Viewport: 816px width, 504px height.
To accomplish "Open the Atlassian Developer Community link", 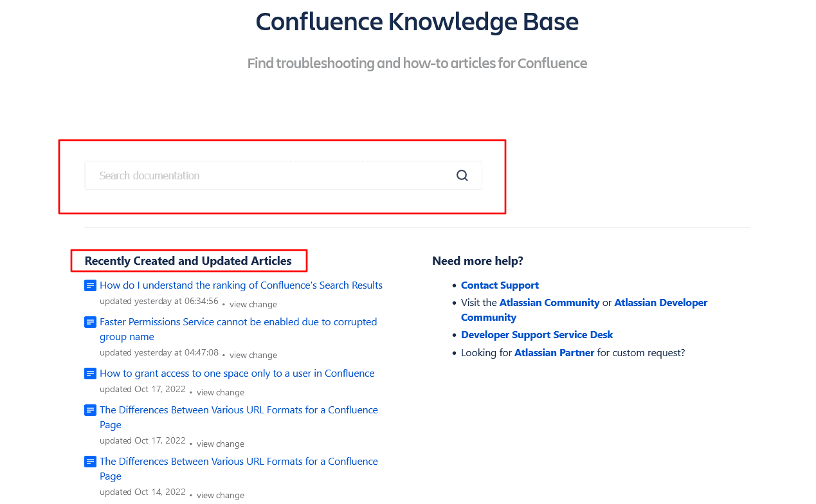I will point(660,303).
